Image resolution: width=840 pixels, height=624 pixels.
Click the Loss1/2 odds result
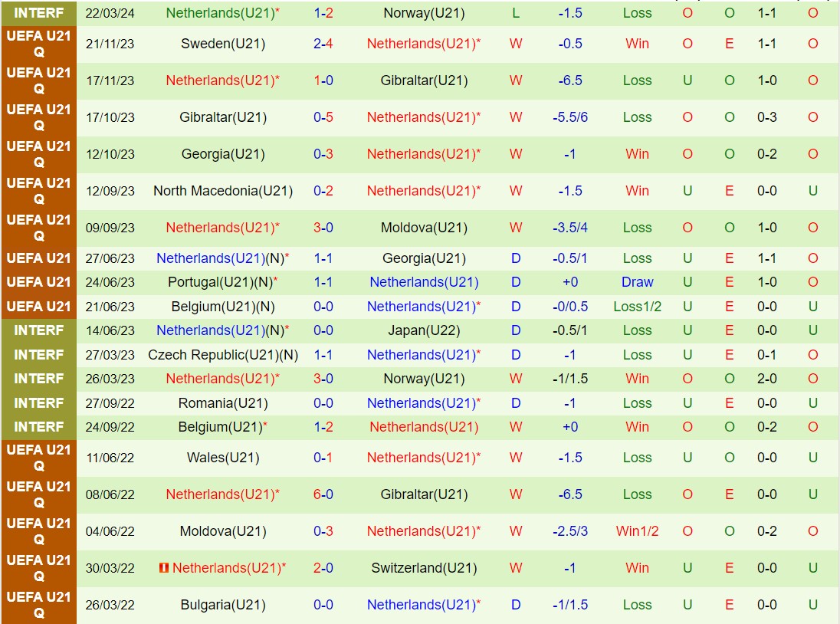[x=637, y=307]
